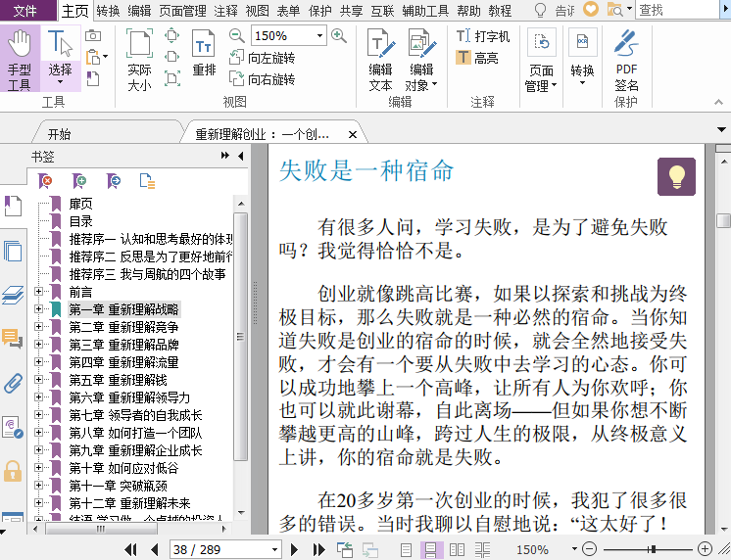Expand the 第二章 重新理解竞争 bookmark
The width and height of the screenshot is (731, 560).
coord(39,327)
